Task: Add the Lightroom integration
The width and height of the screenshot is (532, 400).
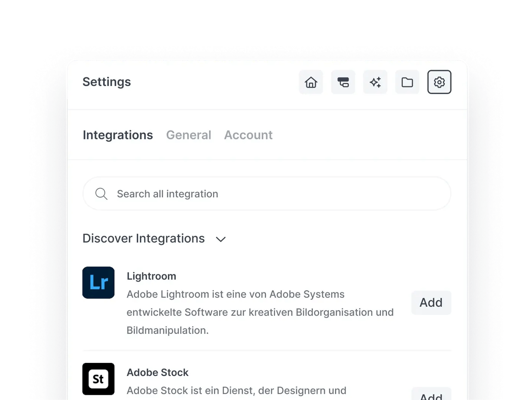Action: point(431,303)
